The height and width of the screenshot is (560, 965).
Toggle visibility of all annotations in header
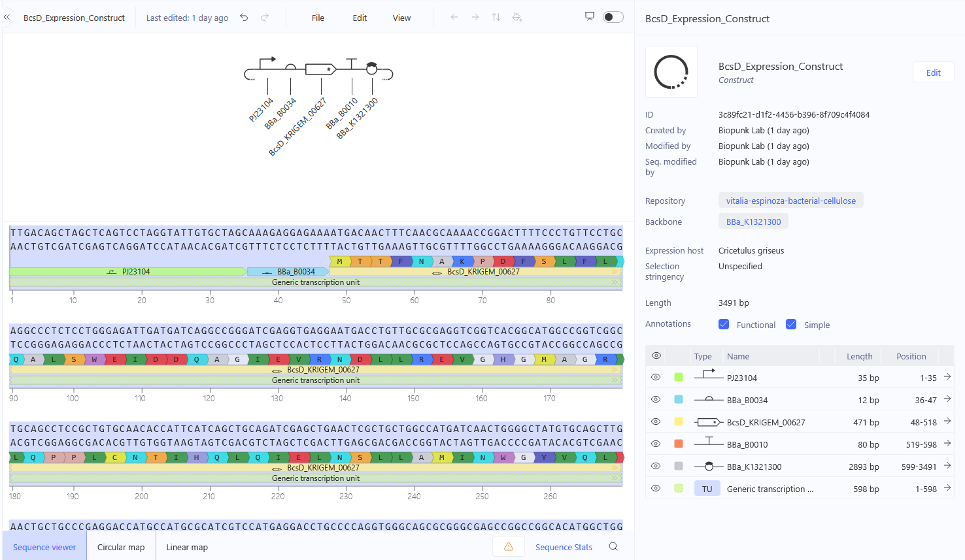pyautogui.click(x=656, y=355)
